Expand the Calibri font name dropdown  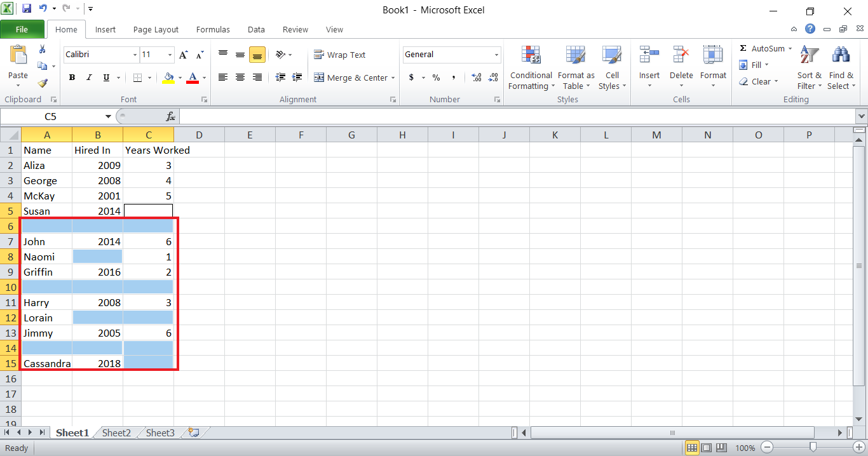click(135, 55)
